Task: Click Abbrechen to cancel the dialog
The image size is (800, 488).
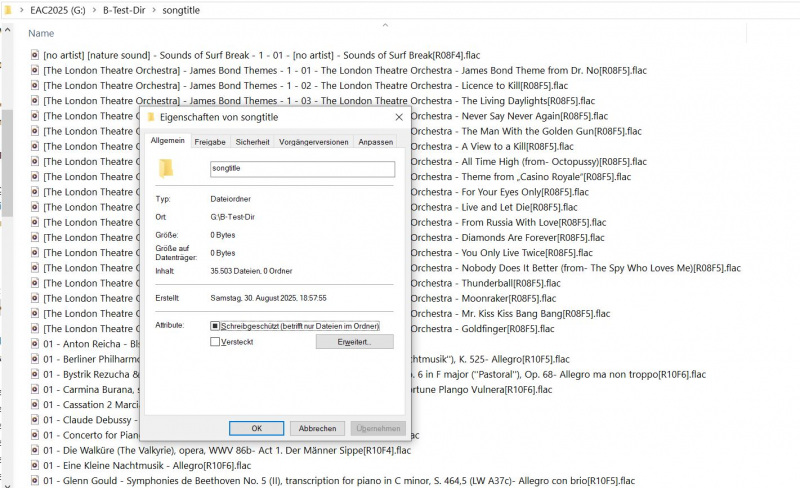Action: click(x=317, y=428)
